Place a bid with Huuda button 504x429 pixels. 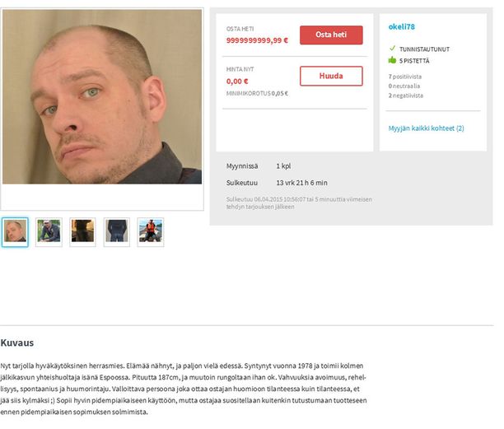click(x=331, y=76)
